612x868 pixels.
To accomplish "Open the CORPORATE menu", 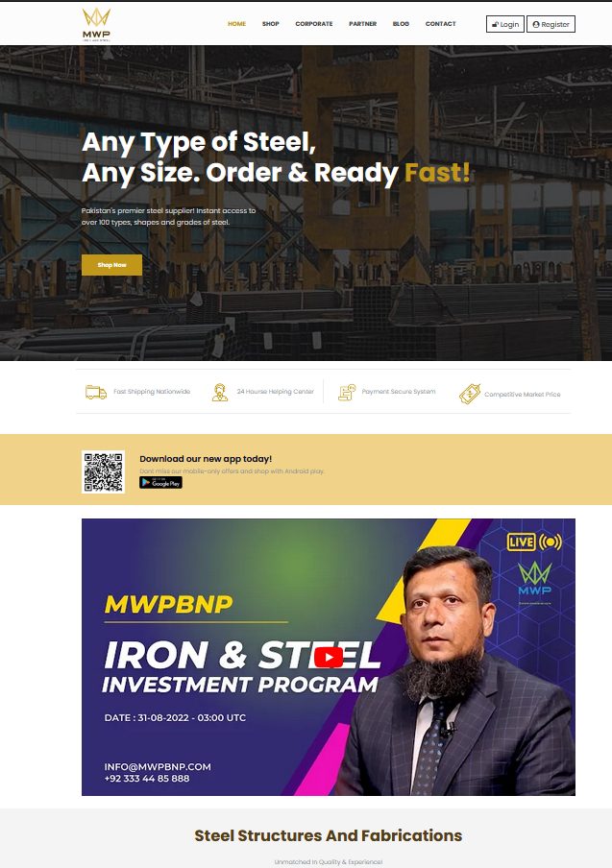I will pyautogui.click(x=314, y=24).
